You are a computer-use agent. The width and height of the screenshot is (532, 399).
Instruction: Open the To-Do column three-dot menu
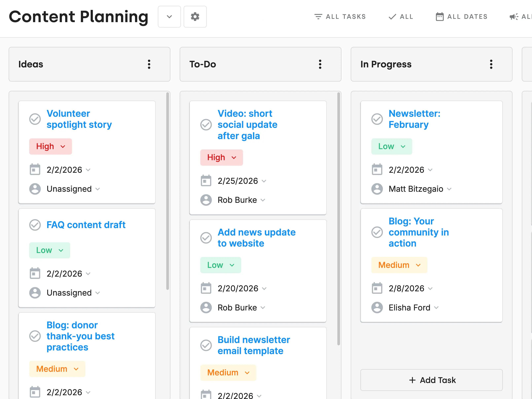coord(320,64)
